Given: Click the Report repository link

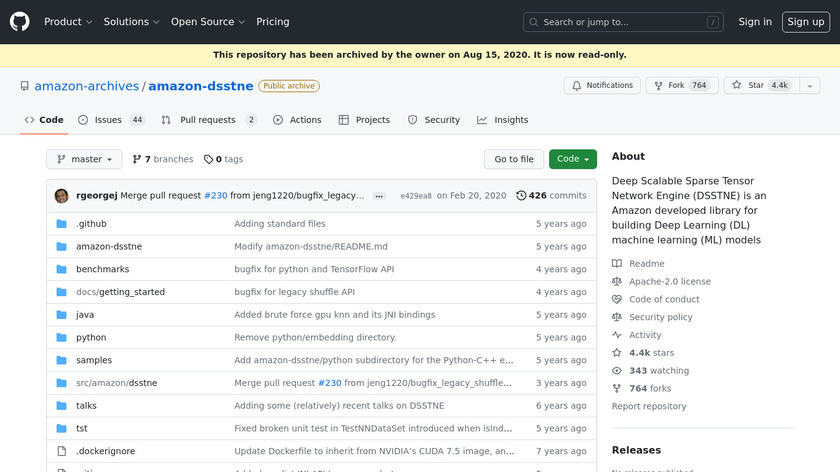Looking at the screenshot, I should tap(649, 406).
